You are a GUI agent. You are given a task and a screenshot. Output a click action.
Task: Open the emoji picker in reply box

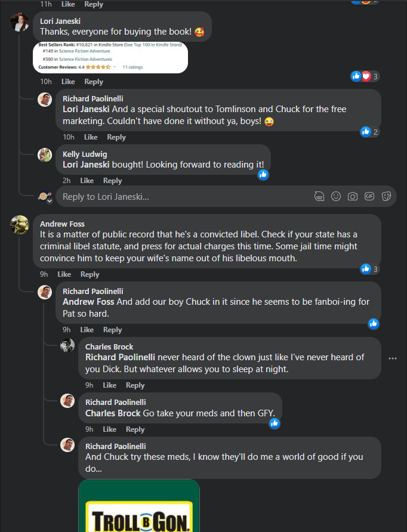point(336,196)
